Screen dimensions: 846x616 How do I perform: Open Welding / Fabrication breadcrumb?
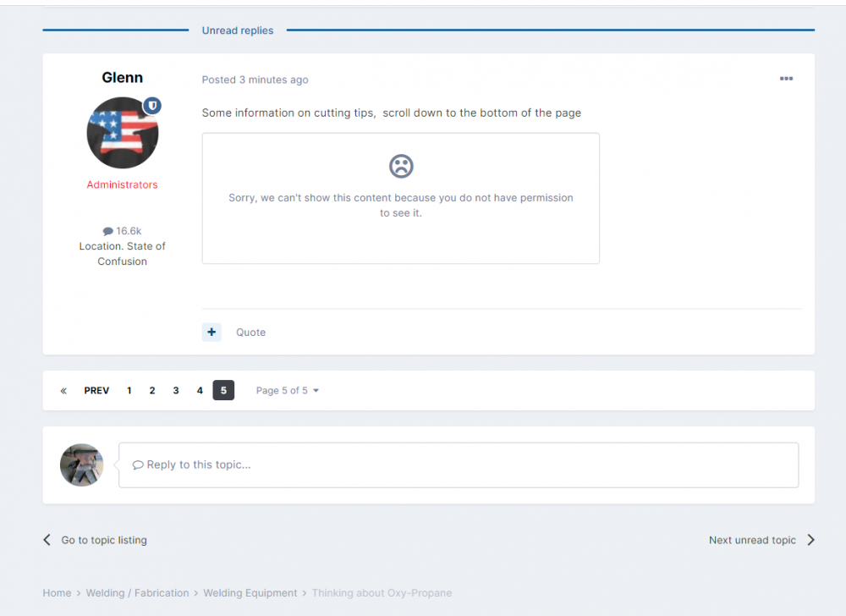pyautogui.click(x=138, y=593)
